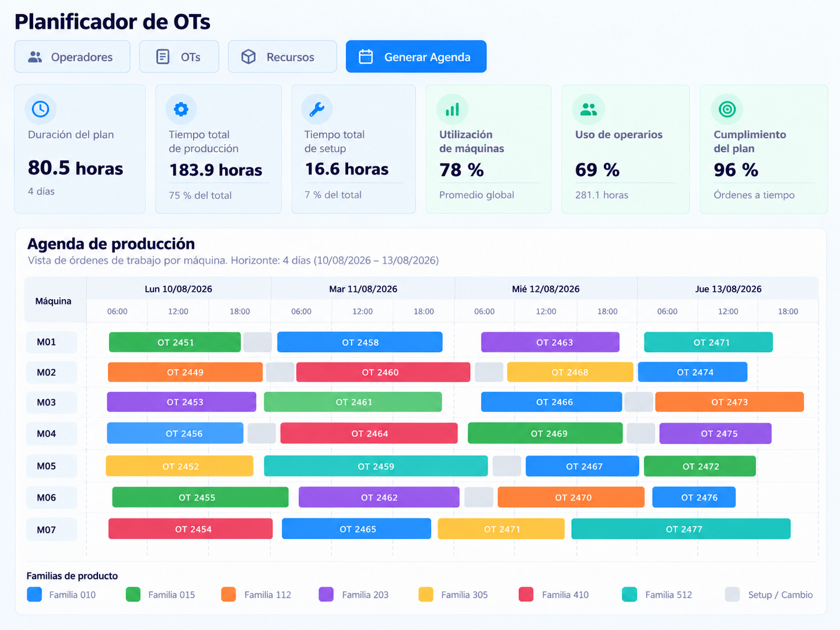The height and width of the screenshot is (630, 840).
Task: Select work order OT 2451 on M01
Action: point(175,342)
